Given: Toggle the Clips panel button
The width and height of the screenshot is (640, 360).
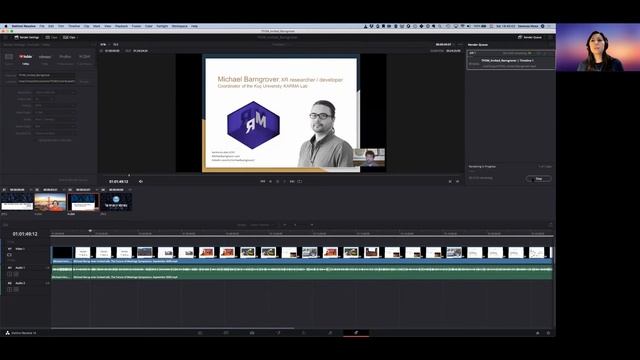Looking at the screenshot, I should [x=69, y=37].
